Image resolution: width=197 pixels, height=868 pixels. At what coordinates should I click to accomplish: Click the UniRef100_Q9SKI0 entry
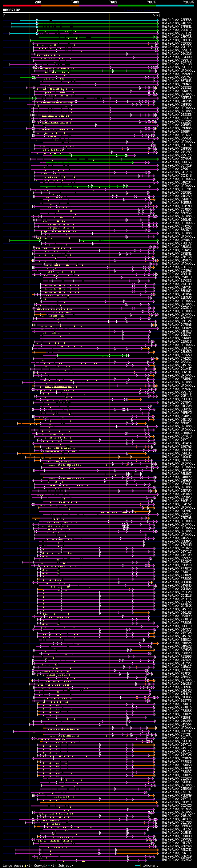[x=176, y=30]
